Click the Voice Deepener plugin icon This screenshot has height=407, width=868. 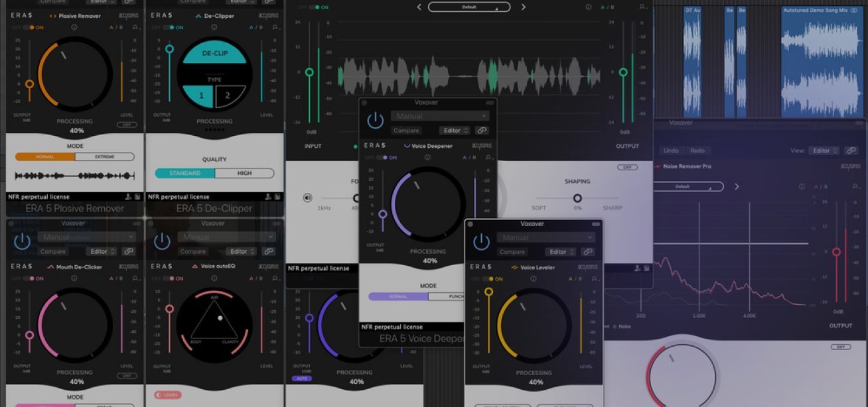click(408, 146)
